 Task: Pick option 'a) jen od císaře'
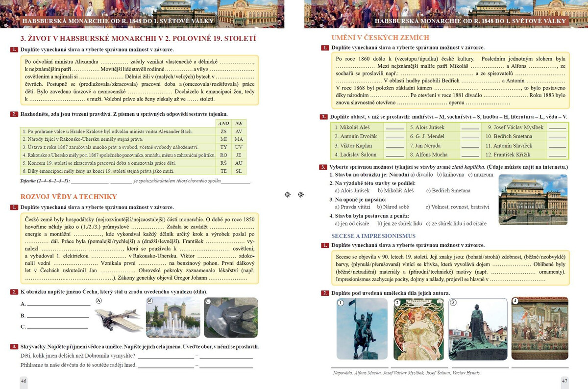[352, 224]
